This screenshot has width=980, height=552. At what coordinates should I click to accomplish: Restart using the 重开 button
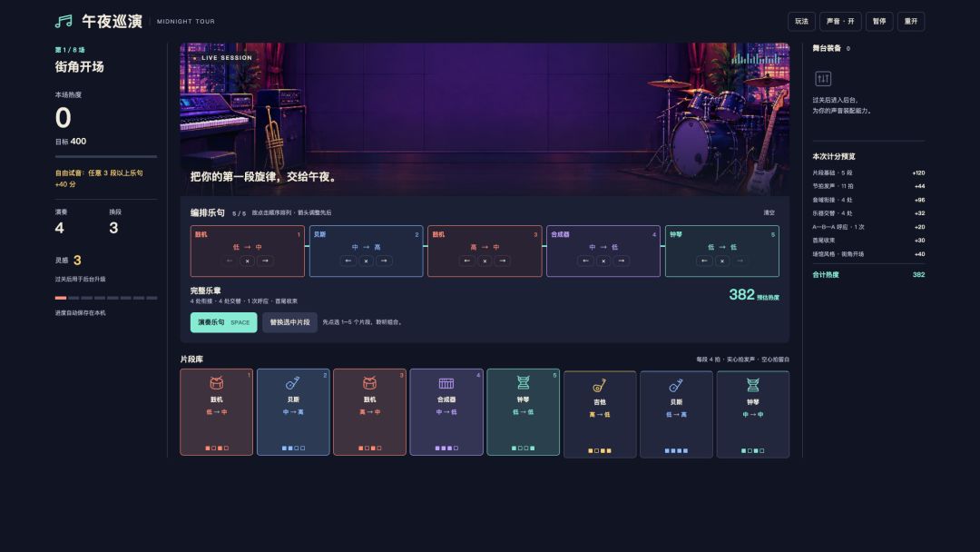point(911,21)
